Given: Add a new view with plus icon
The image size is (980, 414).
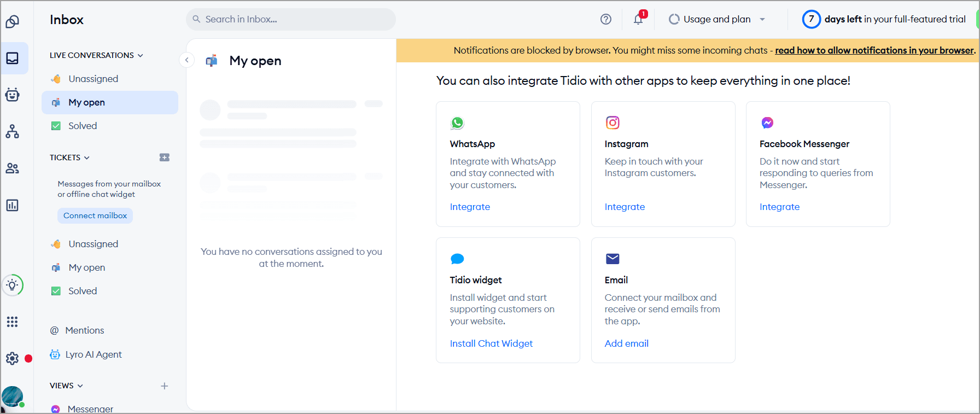Looking at the screenshot, I should (164, 386).
